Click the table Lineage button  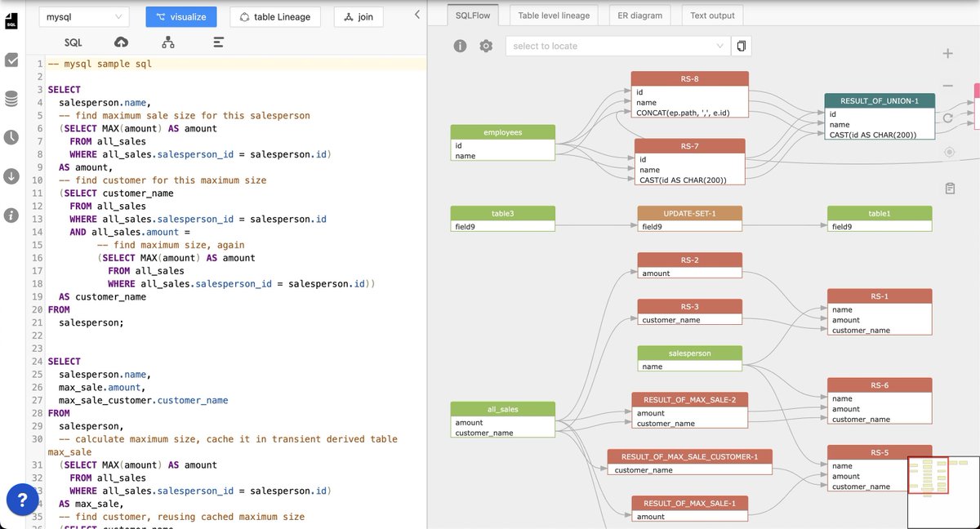[275, 16]
